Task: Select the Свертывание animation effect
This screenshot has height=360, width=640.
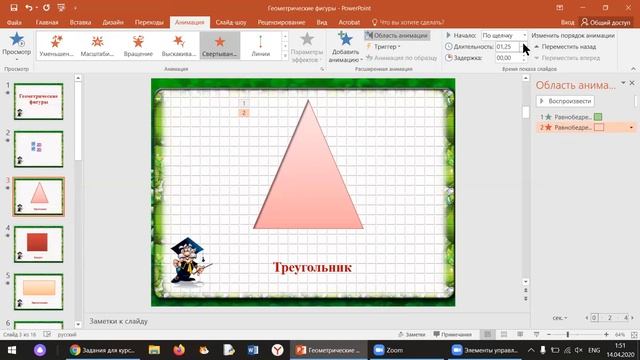Action: pos(220,45)
